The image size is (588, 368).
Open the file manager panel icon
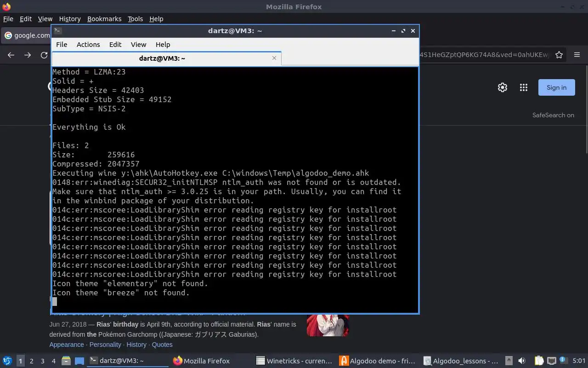[66, 361]
